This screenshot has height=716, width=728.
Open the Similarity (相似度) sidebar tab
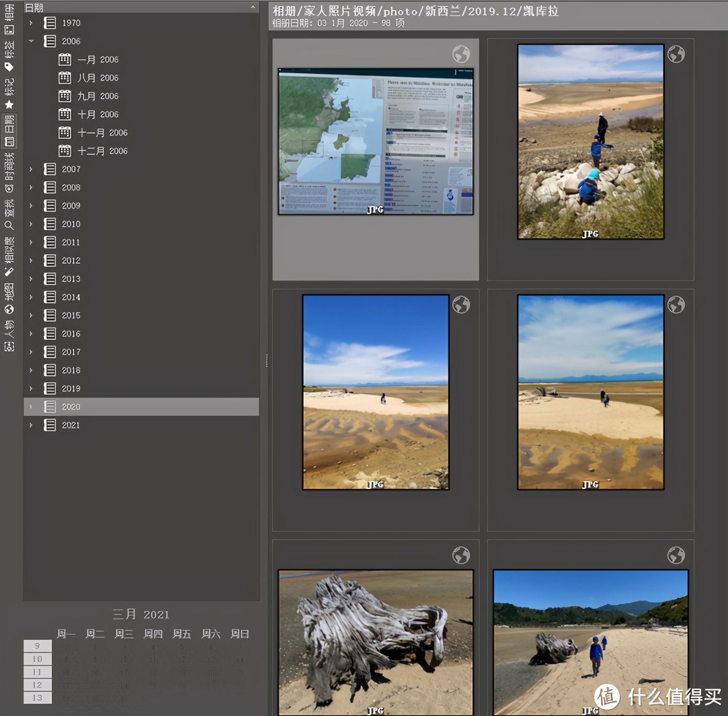pyautogui.click(x=9, y=256)
